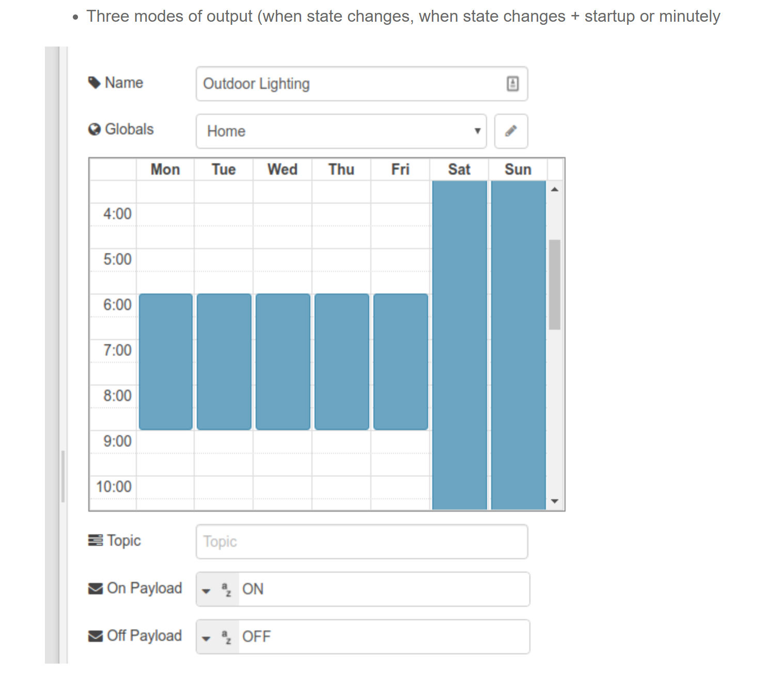
Task: Click the contact card icon in Name field
Action: click(x=512, y=84)
